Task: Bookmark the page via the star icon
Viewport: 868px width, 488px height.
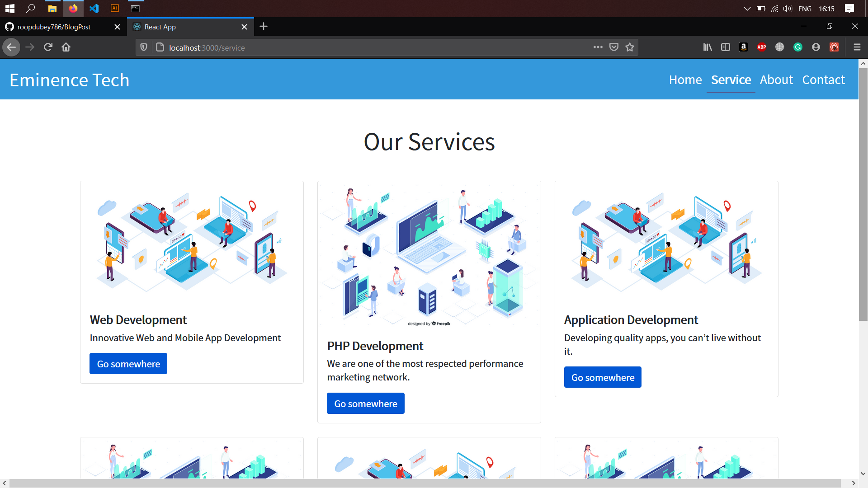Action: coord(629,47)
